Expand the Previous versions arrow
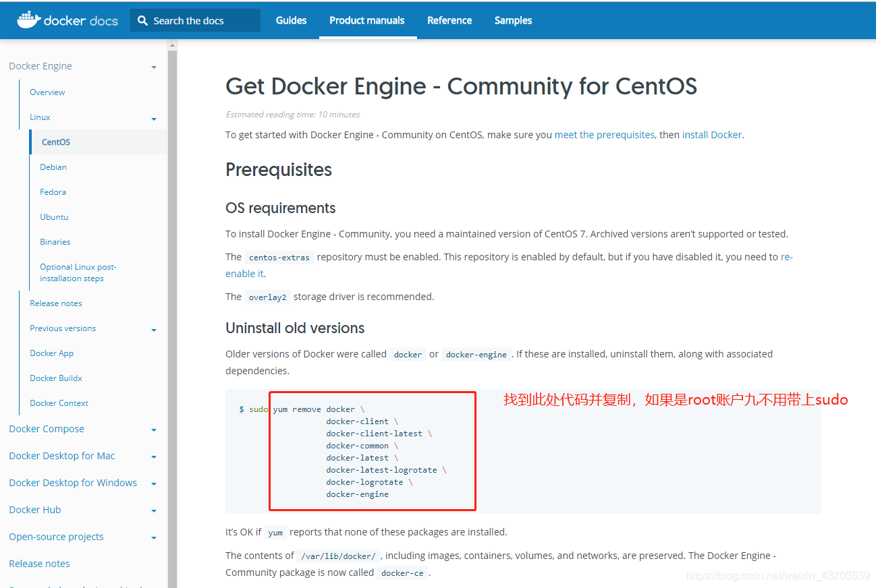This screenshot has width=876, height=588. click(154, 330)
